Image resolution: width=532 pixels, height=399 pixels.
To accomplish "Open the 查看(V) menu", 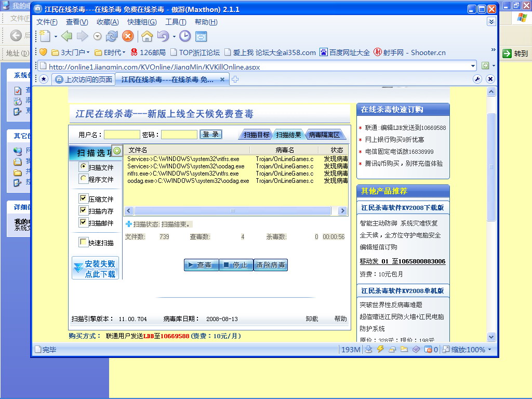I will 77,22.
